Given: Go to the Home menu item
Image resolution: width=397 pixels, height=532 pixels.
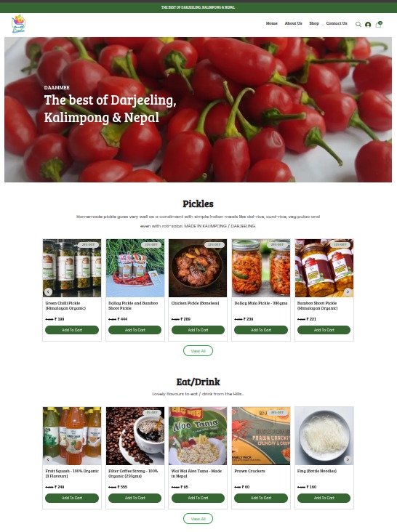Looking at the screenshot, I should point(271,23).
